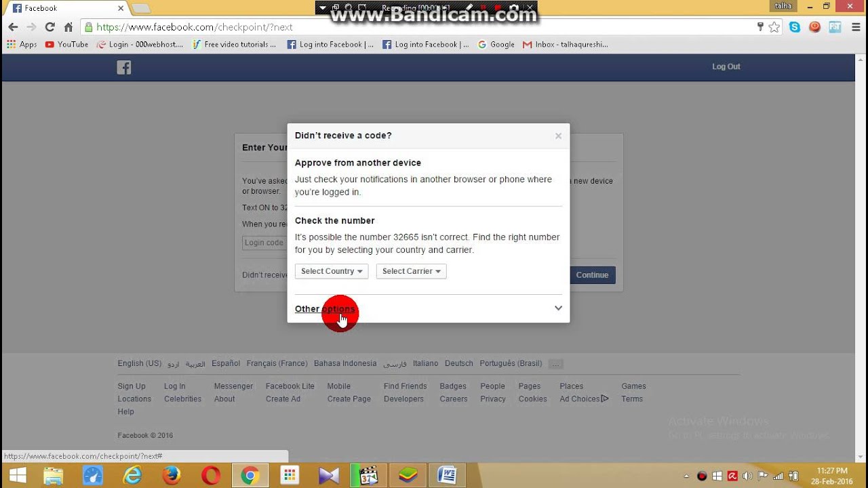Open the Windows Start button
This screenshot has height=488, width=868.
(18, 476)
